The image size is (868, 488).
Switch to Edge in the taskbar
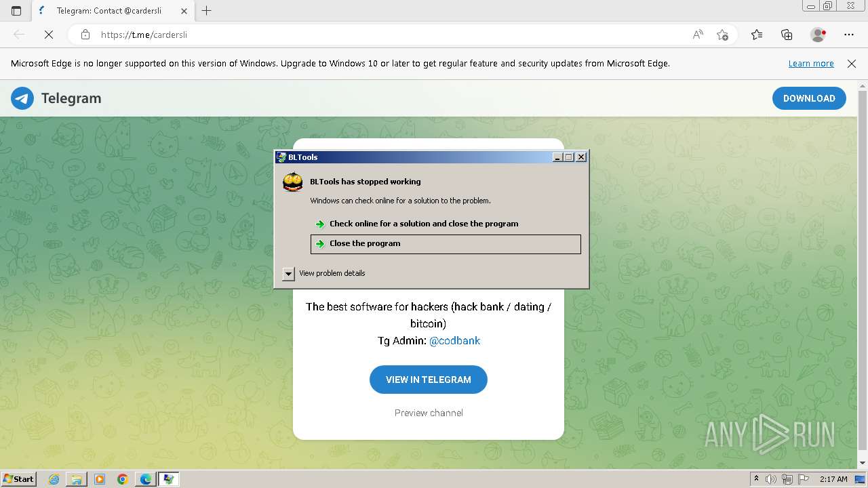pos(145,479)
